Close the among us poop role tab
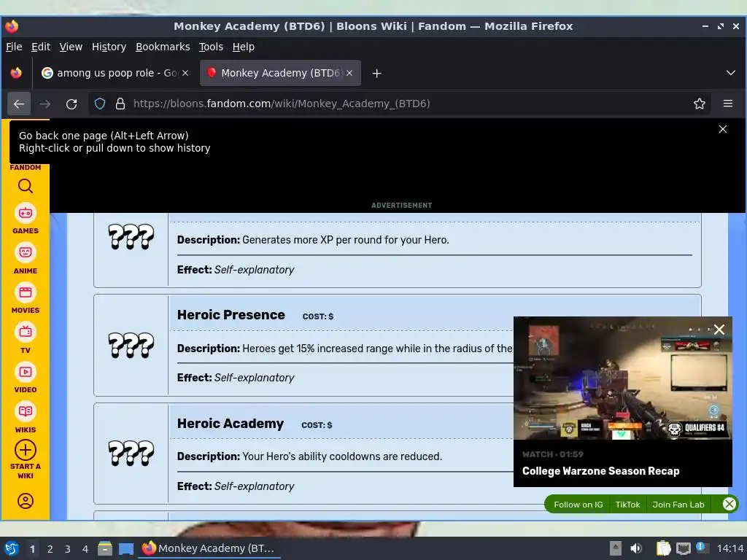The width and height of the screenshot is (747, 560). 185,73
